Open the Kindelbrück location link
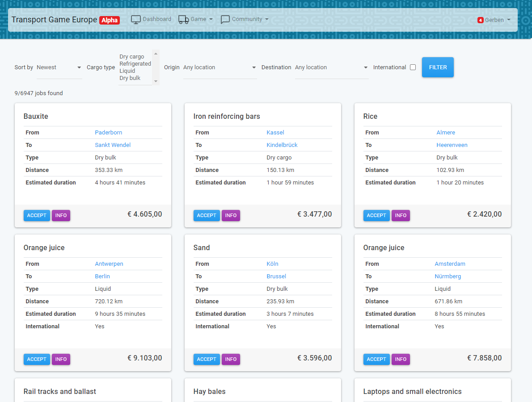This screenshot has width=532, height=402. click(282, 145)
